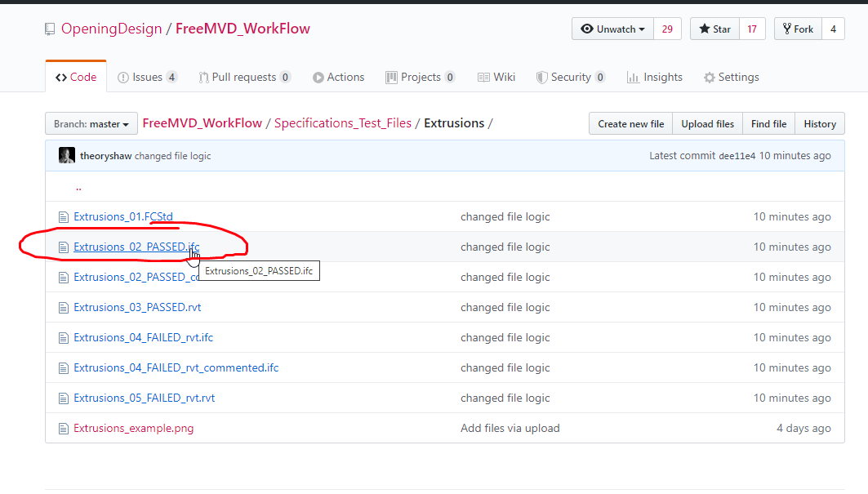868x494 pixels.
Task: Open the Extrusions_01.FCStd file
Action: pyautogui.click(x=123, y=216)
